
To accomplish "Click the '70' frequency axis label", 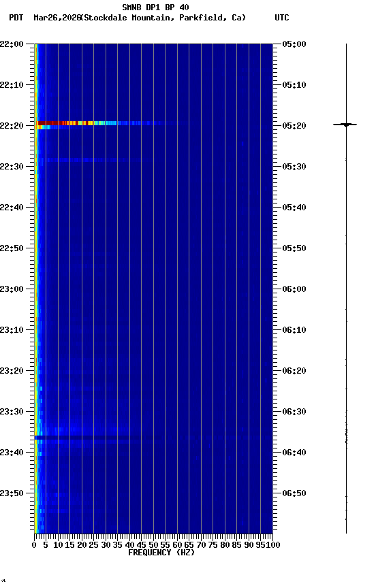I will click(201, 545).
